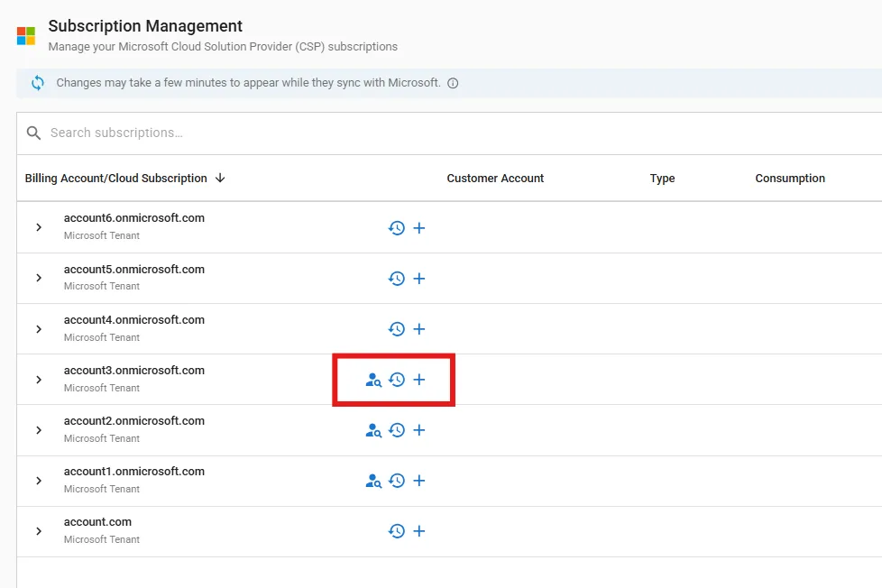Click the plus icon on account4.onmicrosoft.com row
This screenshot has width=882, height=588.
point(419,329)
